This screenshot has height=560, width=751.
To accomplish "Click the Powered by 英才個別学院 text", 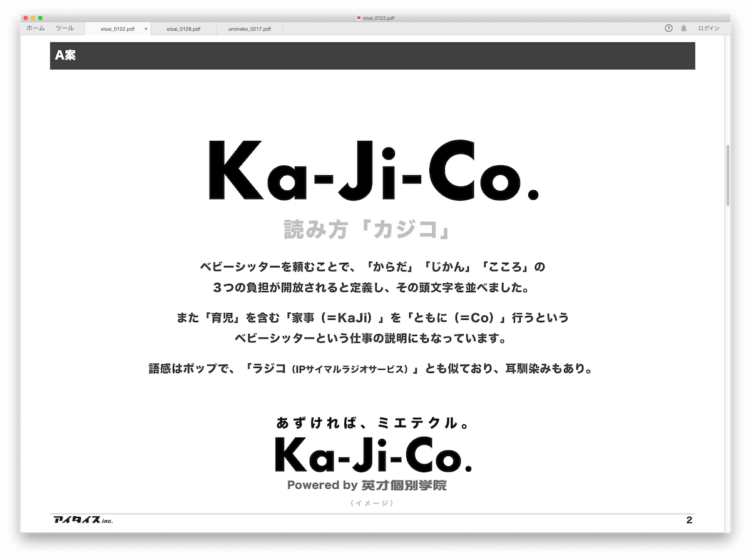I will coord(367,485).
